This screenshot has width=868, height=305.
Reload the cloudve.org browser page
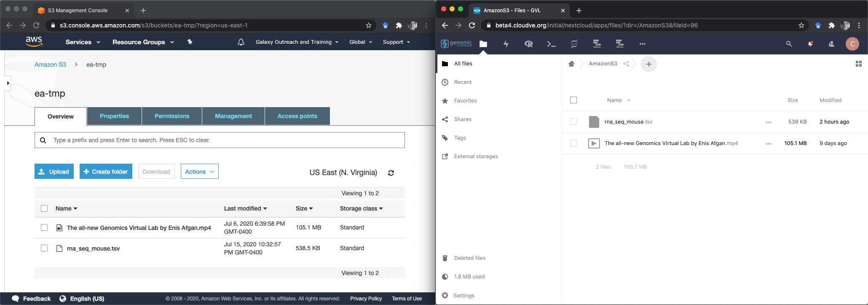coord(472,25)
